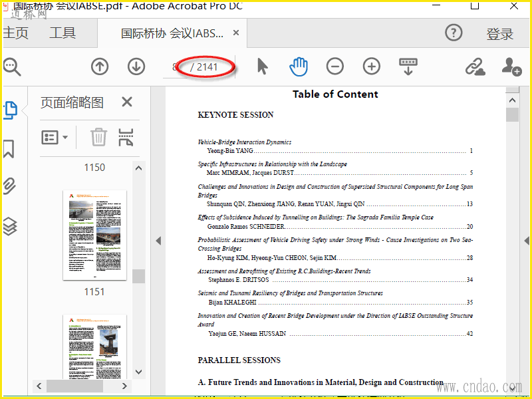Image resolution: width=532 pixels, height=399 pixels.
Task: Select the arrow selection tool
Action: [262, 66]
